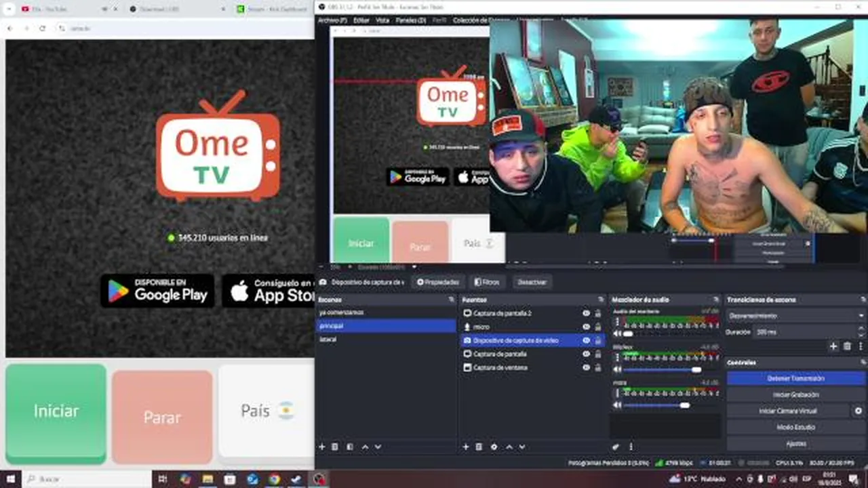The image size is (868, 488).
Task: Move the selected source down
Action: (521, 447)
